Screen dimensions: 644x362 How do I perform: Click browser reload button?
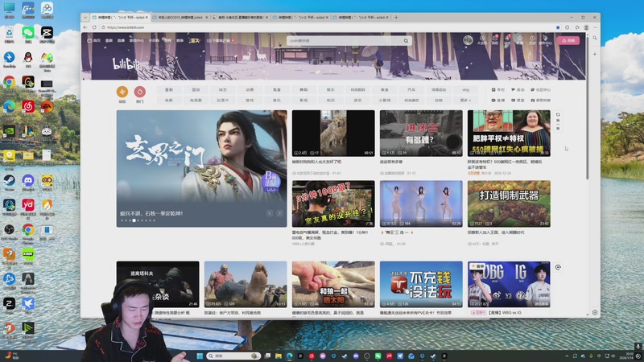tap(94, 27)
